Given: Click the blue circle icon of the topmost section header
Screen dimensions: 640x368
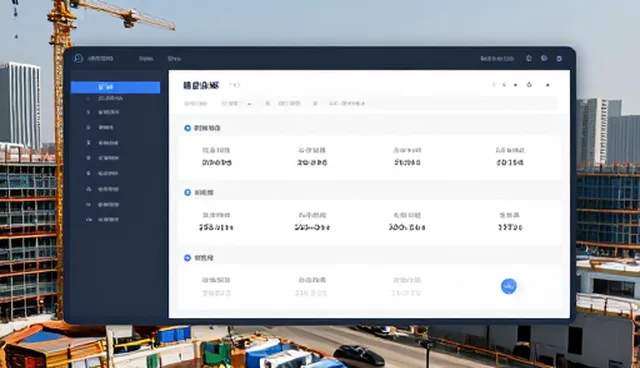Looking at the screenshot, I should 187,128.
